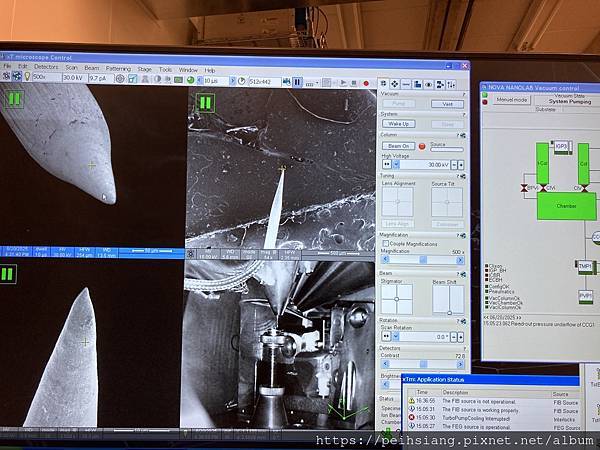
Task: Click pause indicator in bottom-left quad
Action: [8, 274]
